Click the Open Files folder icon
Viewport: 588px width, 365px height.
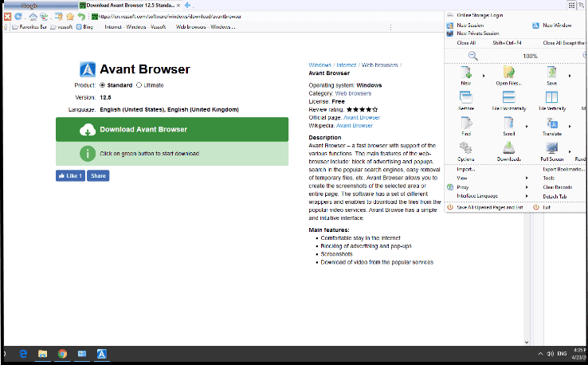click(x=508, y=73)
